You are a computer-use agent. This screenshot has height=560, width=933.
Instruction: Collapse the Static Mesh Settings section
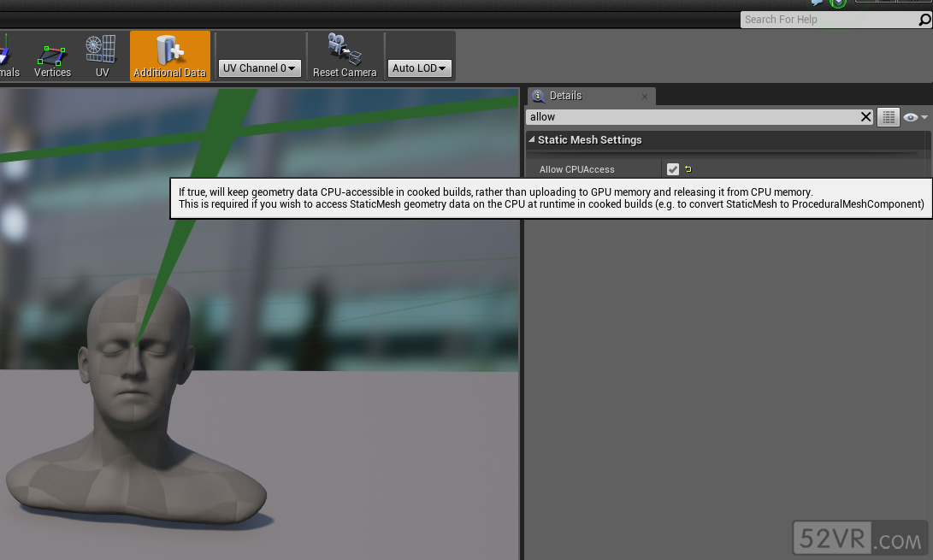click(x=531, y=140)
